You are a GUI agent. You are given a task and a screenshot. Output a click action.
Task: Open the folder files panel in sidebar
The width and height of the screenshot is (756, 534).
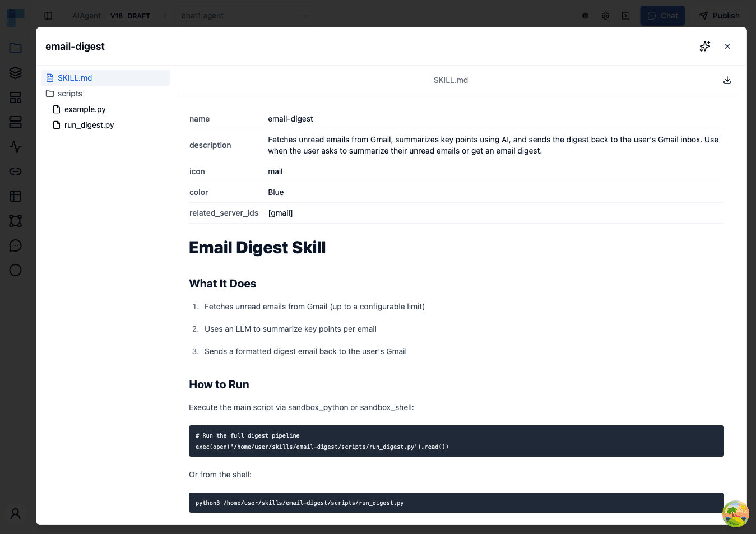pos(15,48)
